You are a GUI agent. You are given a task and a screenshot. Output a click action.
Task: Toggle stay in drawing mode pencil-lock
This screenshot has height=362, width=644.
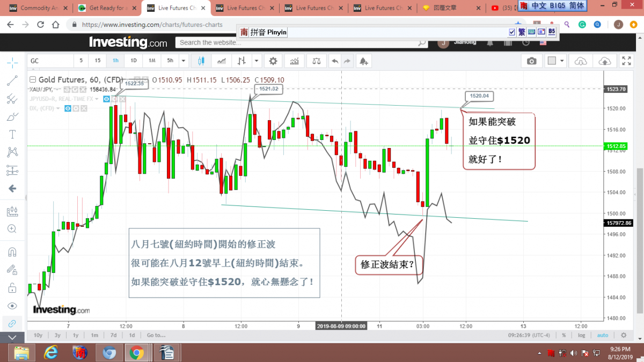click(x=12, y=270)
